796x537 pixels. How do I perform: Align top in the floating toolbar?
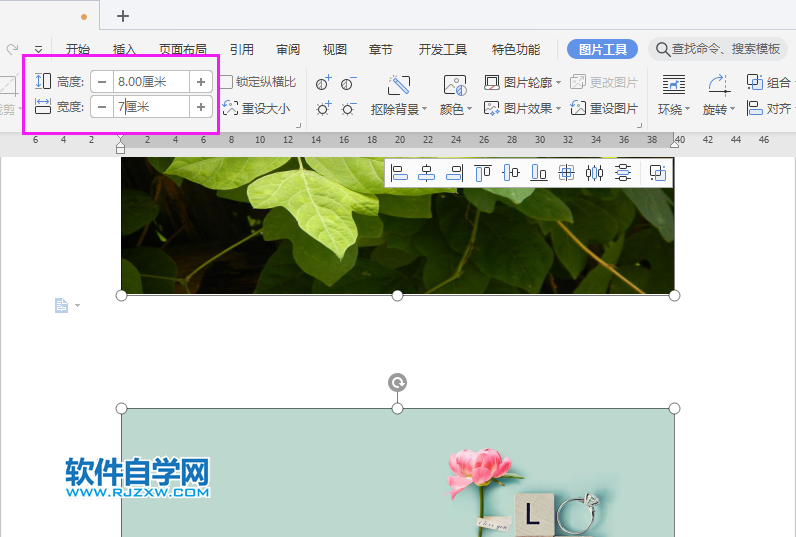(482, 173)
